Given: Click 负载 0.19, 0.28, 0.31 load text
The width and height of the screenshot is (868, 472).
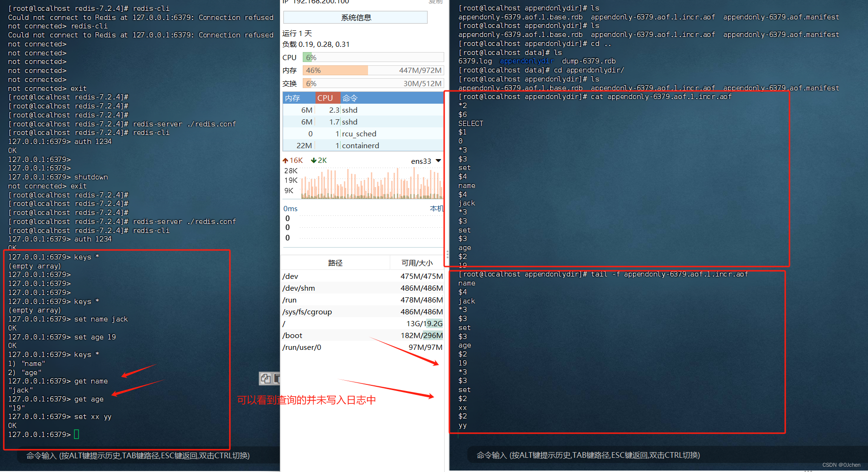Looking at the screenshot, I should (316, 45).
